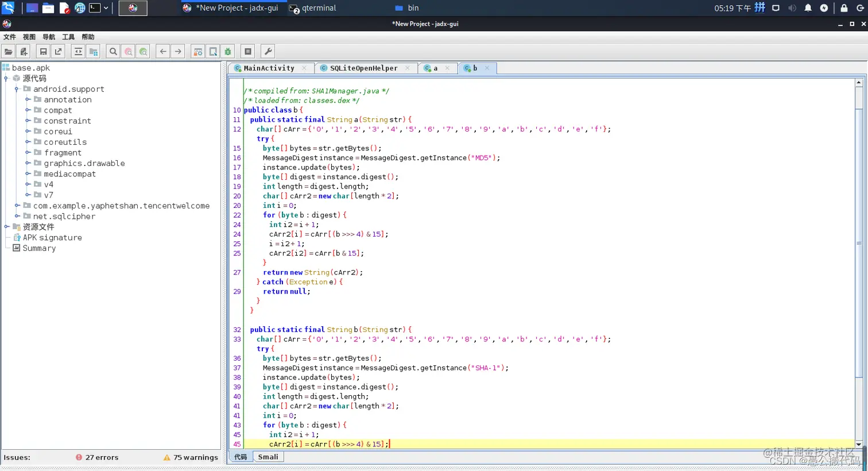868x471 pixels.
Task: Select base.apk root in tree
Action: click(x=26, y=68)
